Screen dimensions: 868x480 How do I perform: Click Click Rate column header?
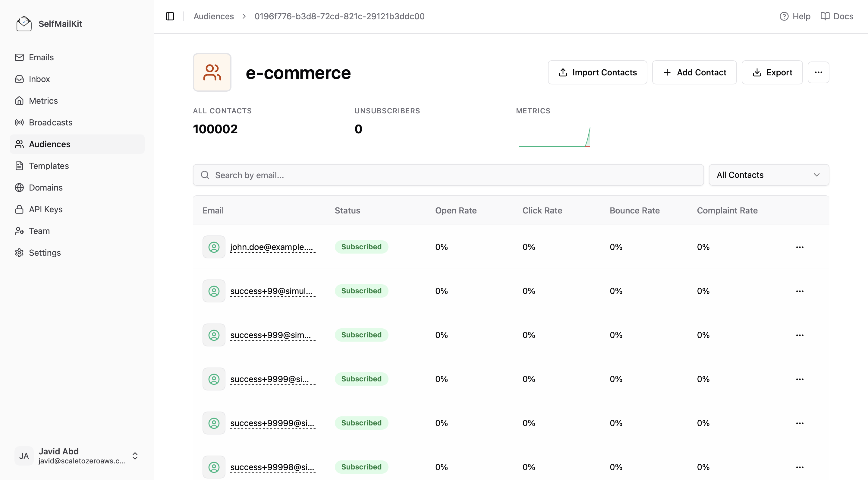542,211
